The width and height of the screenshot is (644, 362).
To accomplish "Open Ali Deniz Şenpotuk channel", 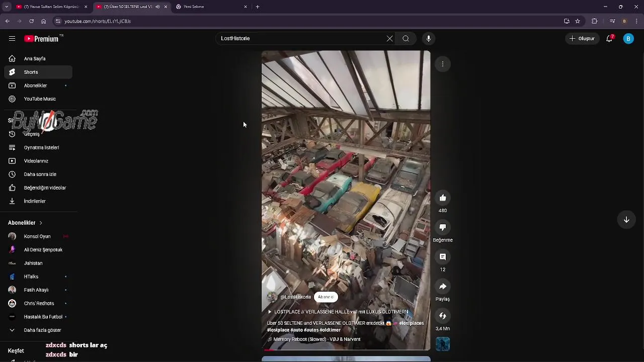I will pos(38,250).
